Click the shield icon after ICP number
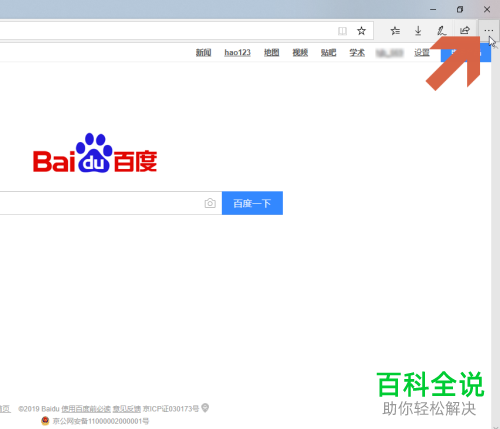 (x=205, y=408)
